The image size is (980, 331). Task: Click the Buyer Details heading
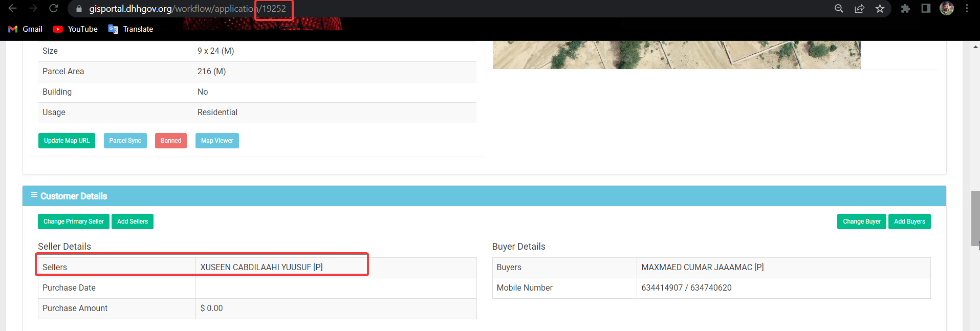click(519, 247)
